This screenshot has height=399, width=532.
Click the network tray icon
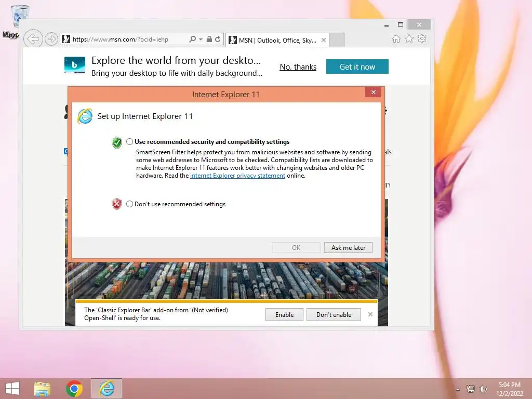[x=471, y=389]
